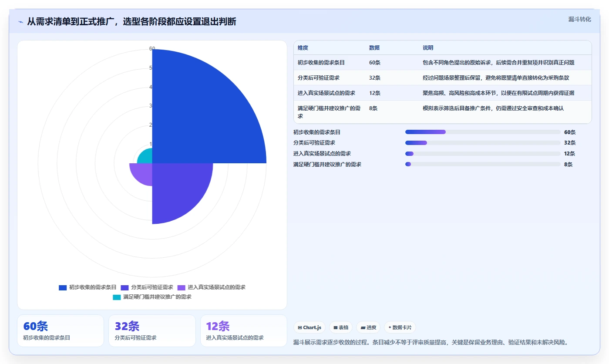
Task: Click the 表格 chip
Action: [341, 327]
